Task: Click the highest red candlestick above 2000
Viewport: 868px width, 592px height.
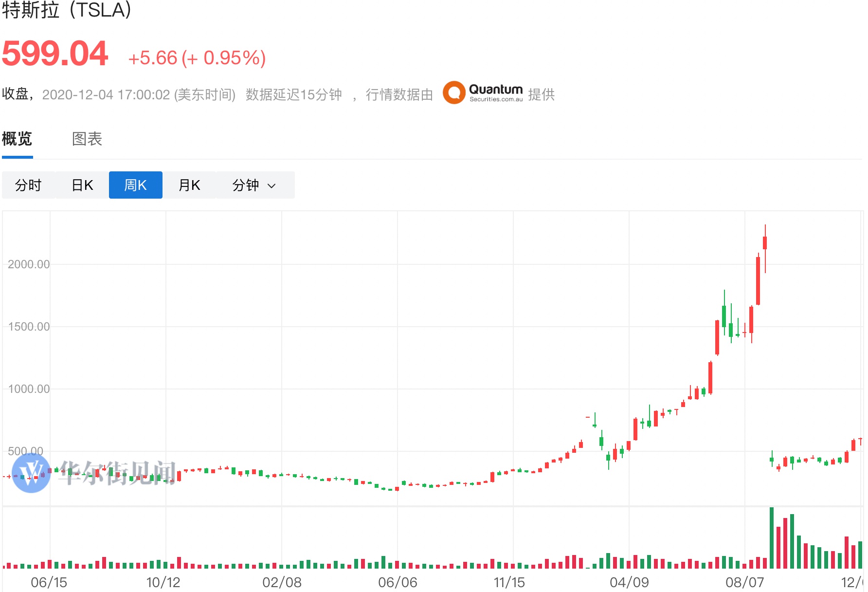Action: [765, 248]
